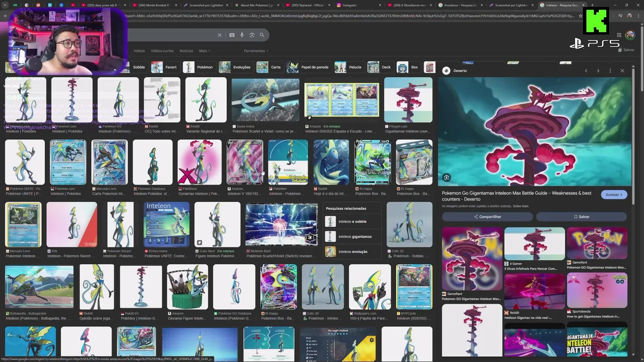Open the Game Arena Pokémon Scarlet e Violet thumbnail
Screen dimensions: 644x362
(x=265, y=100)
